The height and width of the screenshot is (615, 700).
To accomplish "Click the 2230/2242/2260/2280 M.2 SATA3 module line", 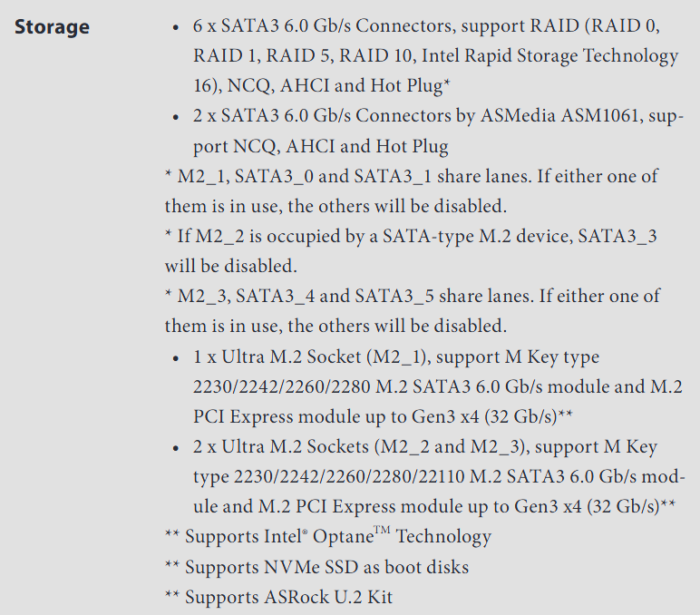I will click(437, 386).
